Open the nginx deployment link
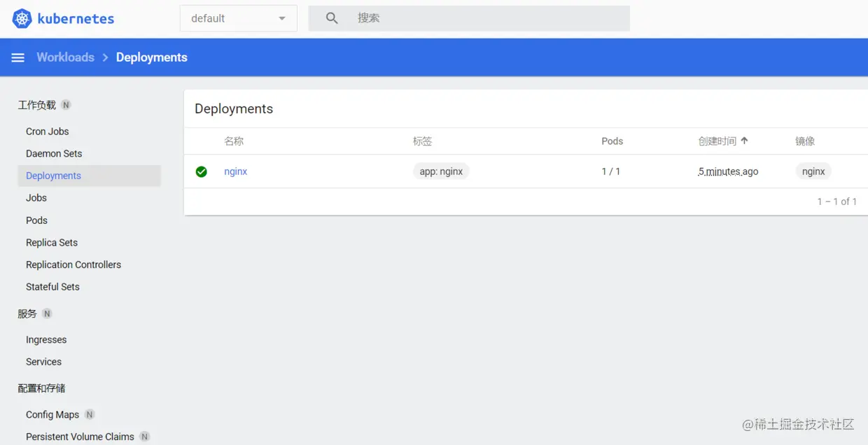Screen dimensions: 868x445 [x=236, y=171]
